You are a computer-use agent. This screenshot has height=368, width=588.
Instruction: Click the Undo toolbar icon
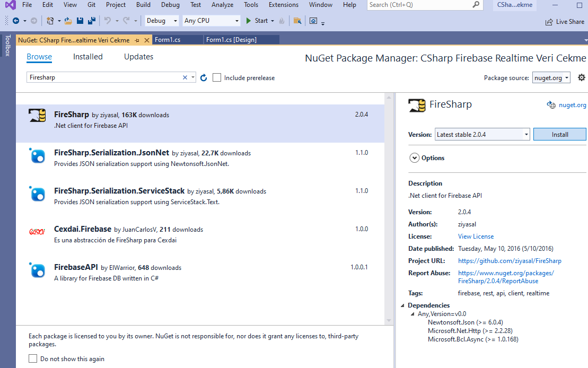click(108, 21)
